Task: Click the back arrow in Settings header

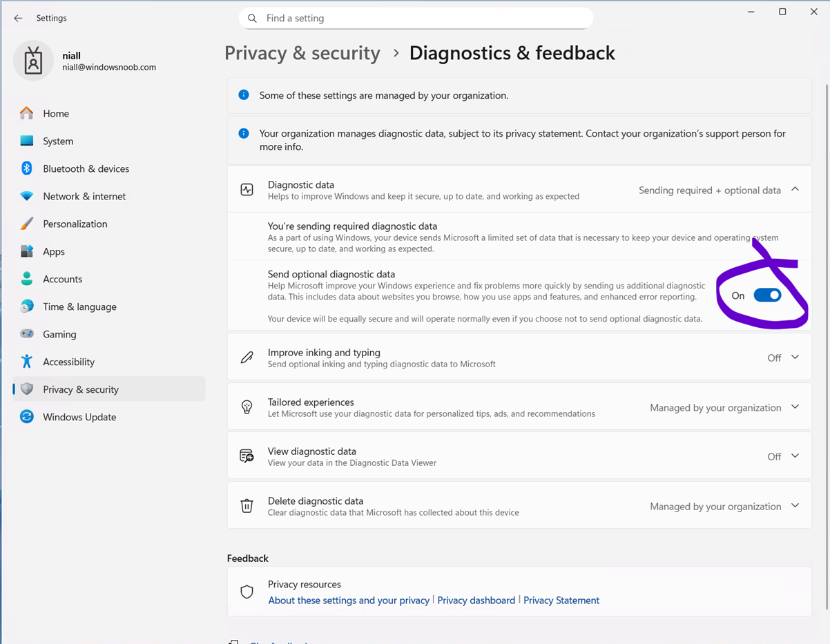Action: coord(18,18)
